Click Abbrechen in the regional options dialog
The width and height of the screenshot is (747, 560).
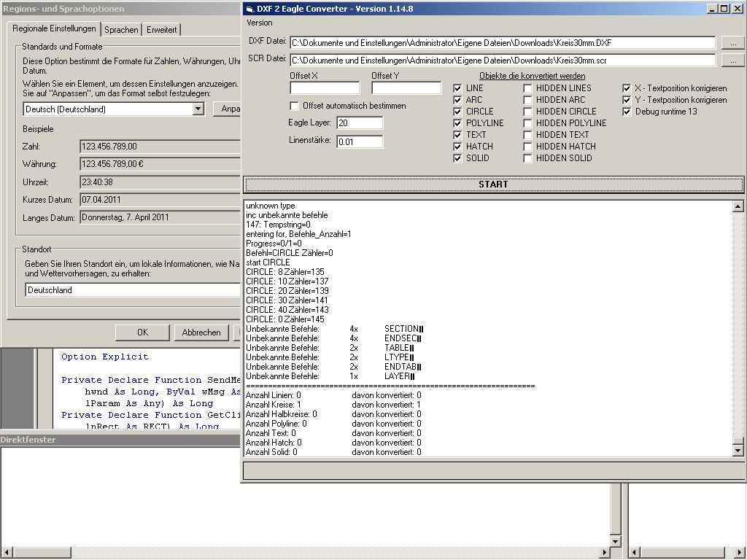point(201,332)
